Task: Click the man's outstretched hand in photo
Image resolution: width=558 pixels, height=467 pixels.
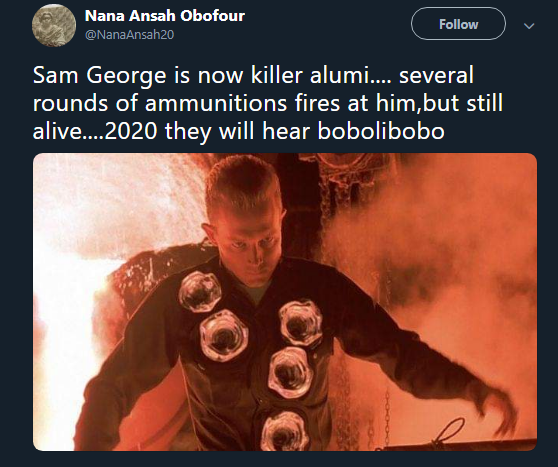Action: 496,408
